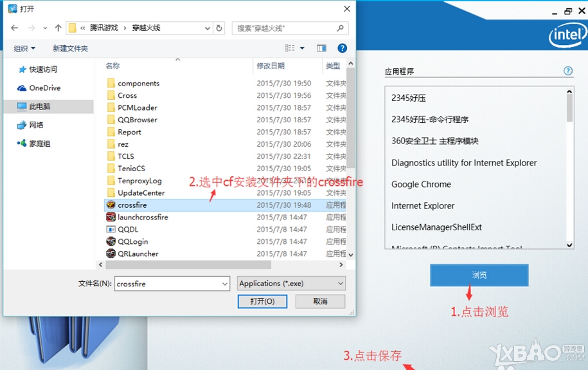588x370 pixels.
Task: Select the UpdateCenter folder icon
Action: coord(111,192)
